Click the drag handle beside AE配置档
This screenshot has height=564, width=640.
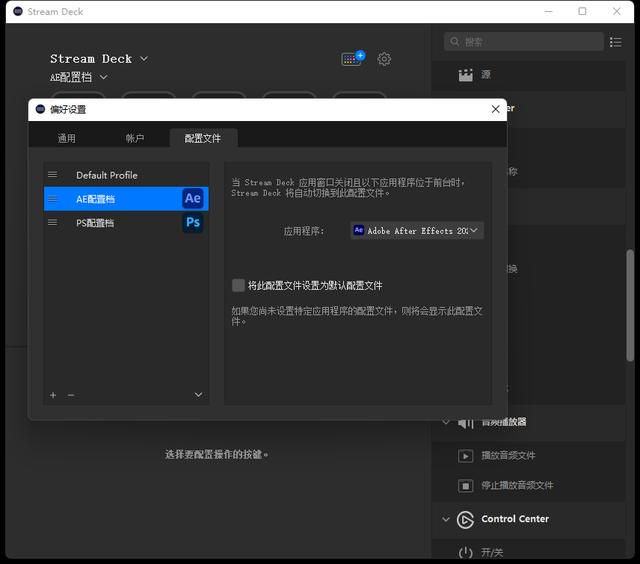[52, 199]
